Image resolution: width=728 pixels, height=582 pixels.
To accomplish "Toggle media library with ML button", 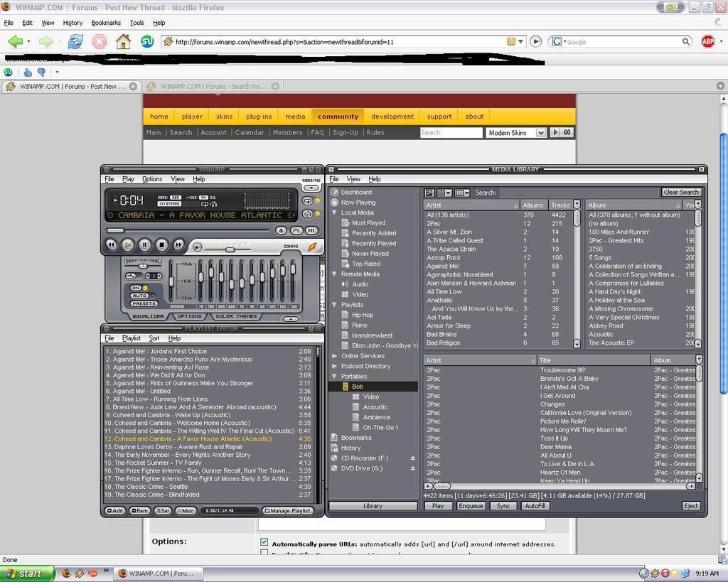I will [311, 230].
